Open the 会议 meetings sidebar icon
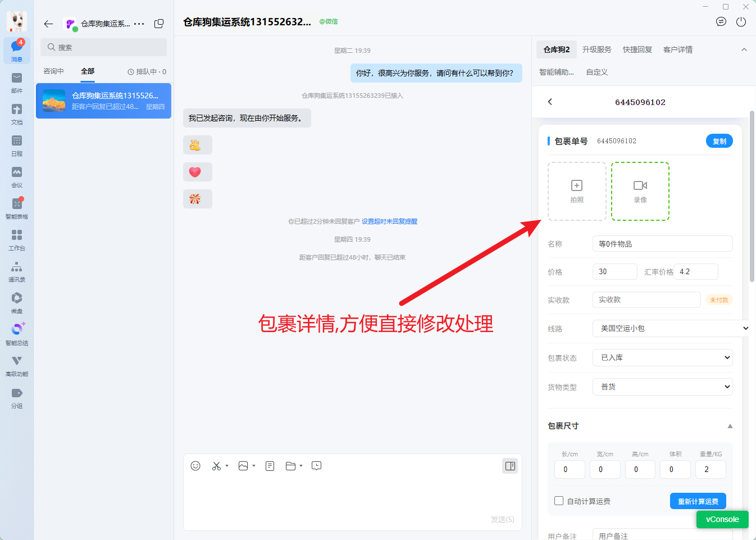The height and width of the screenshot is (540, 756). point(17,176)
